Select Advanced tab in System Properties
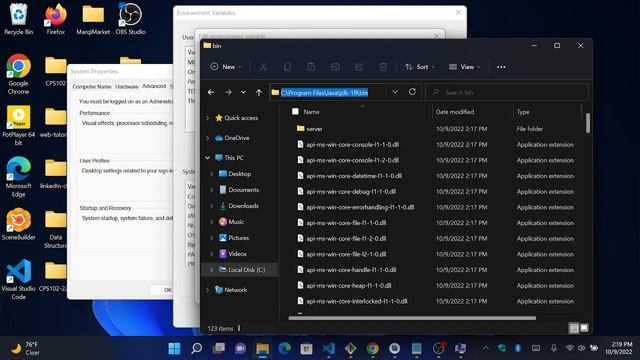640x360 pixels. click(154, 86)
